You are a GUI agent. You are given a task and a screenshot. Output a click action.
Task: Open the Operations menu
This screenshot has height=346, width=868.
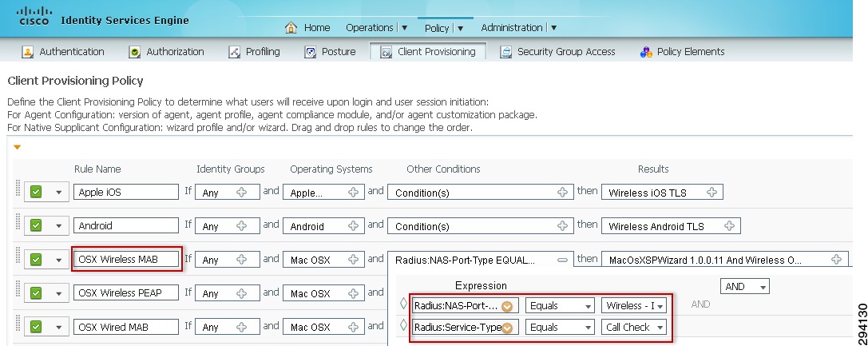pos(376,27)
